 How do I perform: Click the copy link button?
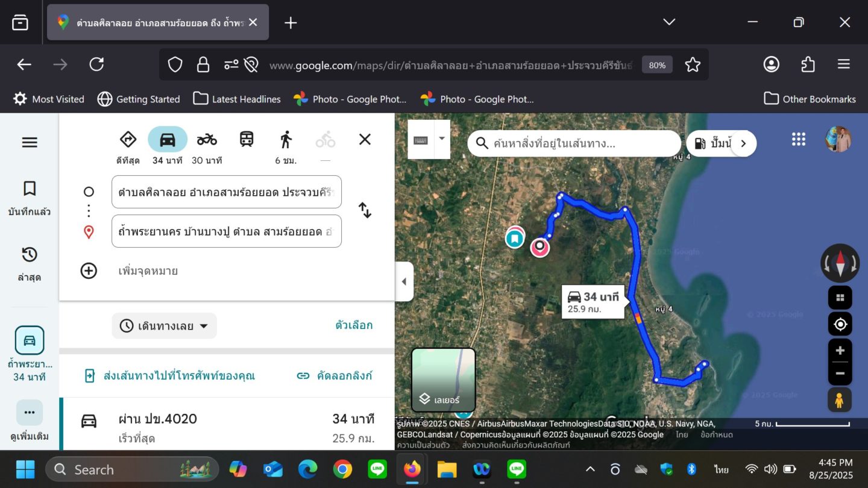click(335, 376)
